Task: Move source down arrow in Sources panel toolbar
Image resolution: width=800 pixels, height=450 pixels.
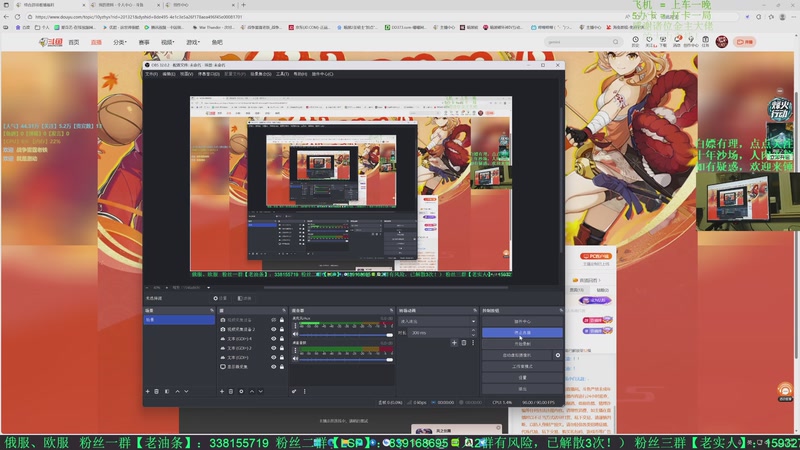Action: click(x=261, y=391)
